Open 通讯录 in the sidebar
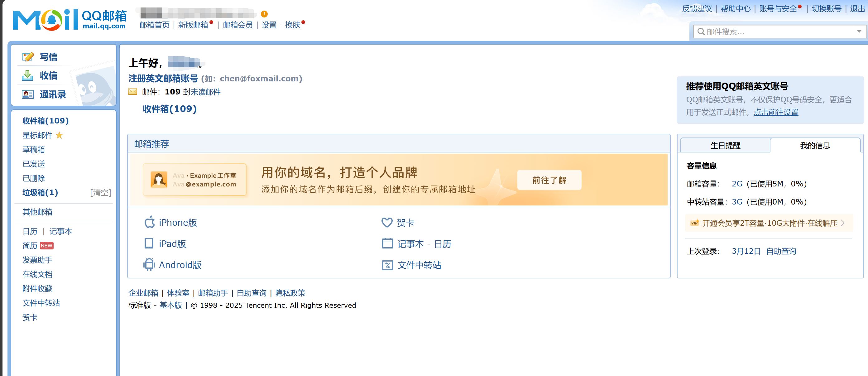Viewport: 868px width, 376px height. (x=53, y=94)
